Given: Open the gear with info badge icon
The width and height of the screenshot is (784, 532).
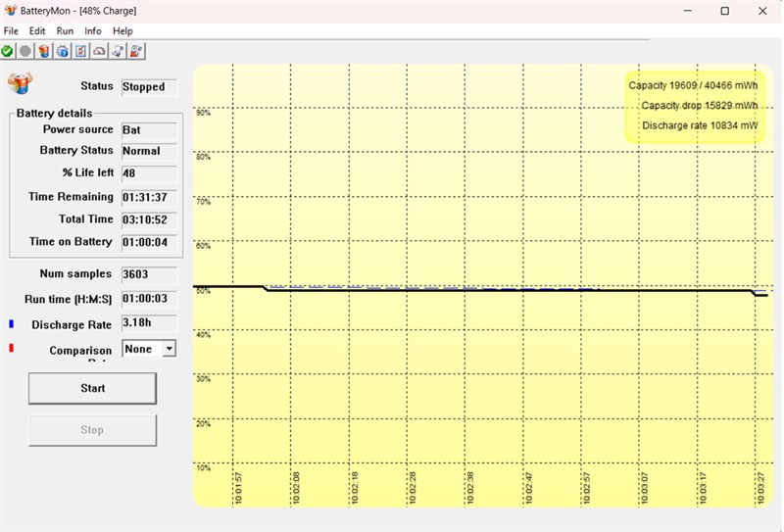Looking at the screenshot, I should coord(63,51).
